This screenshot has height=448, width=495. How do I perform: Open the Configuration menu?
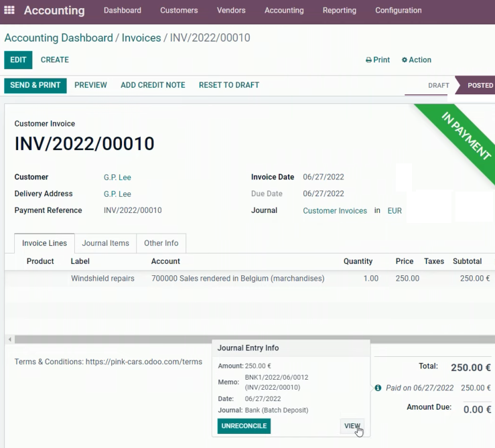click(399, 10)
